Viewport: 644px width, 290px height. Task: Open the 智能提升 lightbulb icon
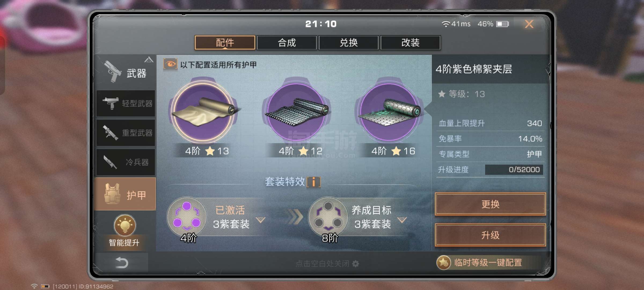coord(125,225)
